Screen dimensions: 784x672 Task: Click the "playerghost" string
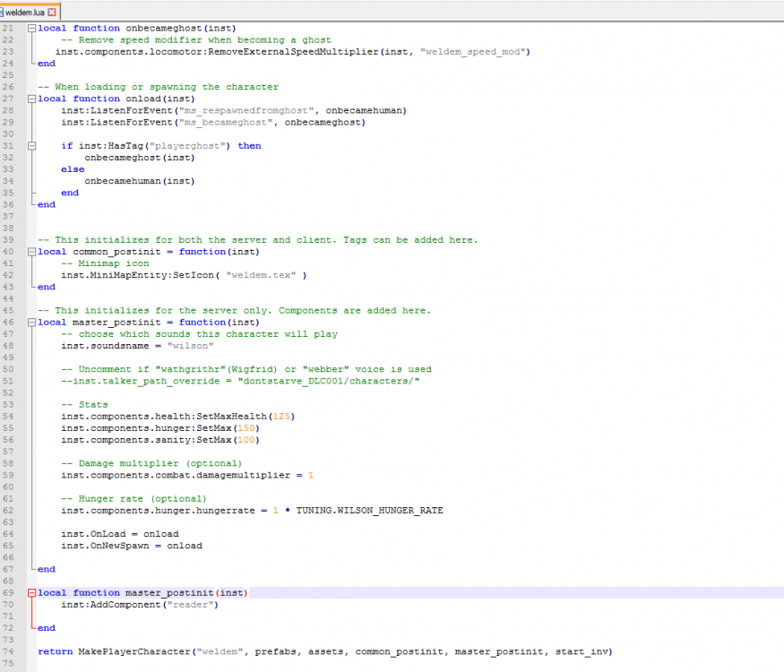[187, 146]
